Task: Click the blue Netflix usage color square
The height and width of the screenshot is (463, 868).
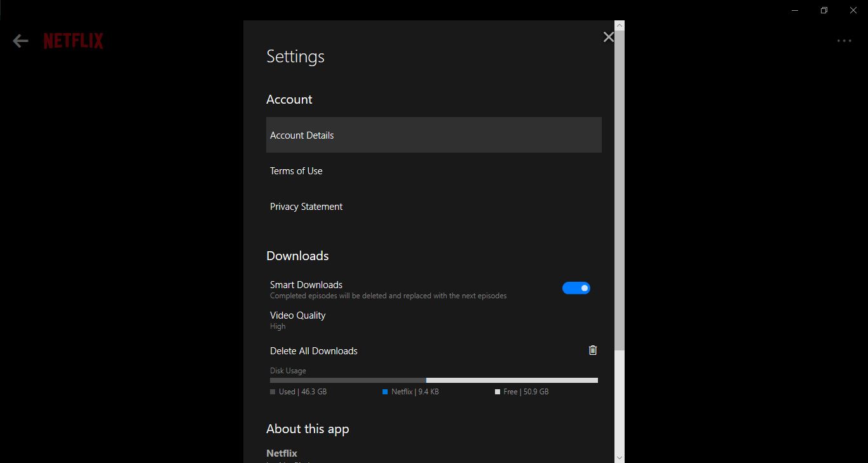Action: [385, 392]
